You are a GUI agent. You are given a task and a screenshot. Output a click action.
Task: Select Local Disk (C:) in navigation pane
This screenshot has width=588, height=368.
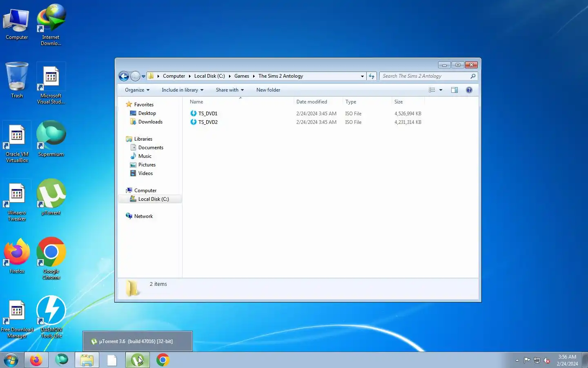[x=149, y=199]
